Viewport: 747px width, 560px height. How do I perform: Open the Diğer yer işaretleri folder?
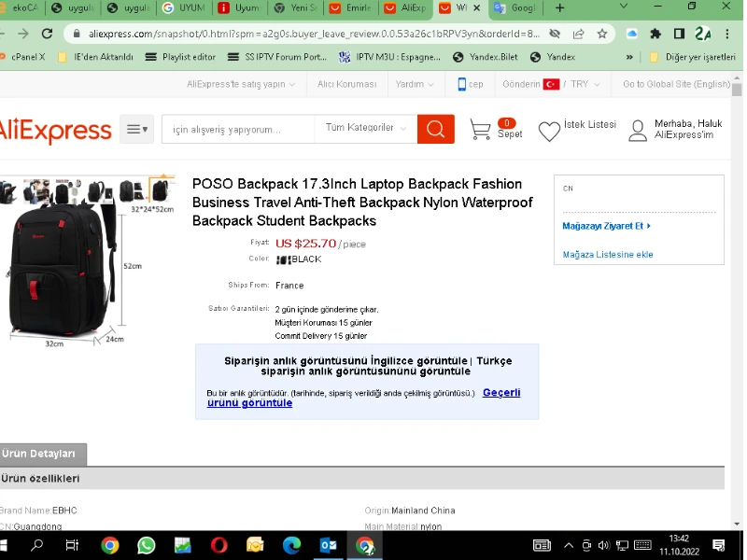click(693, 57)
